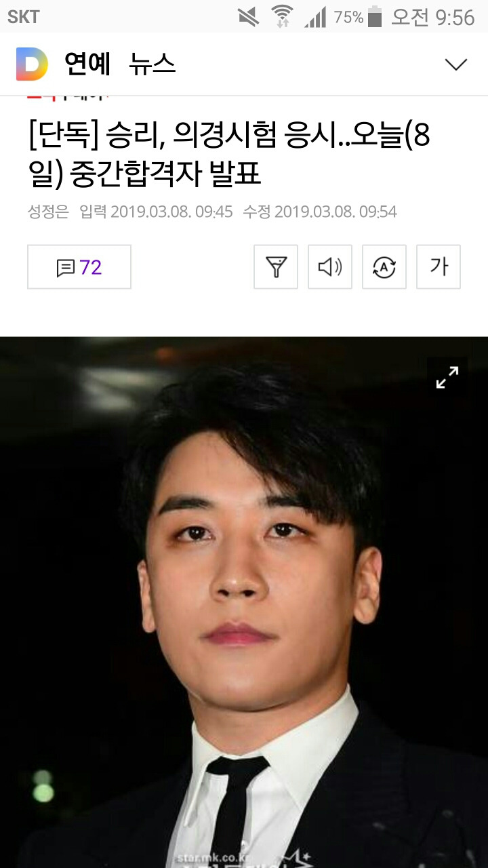Click the article headline text
488x868 pixels.
tap(229, 155)
